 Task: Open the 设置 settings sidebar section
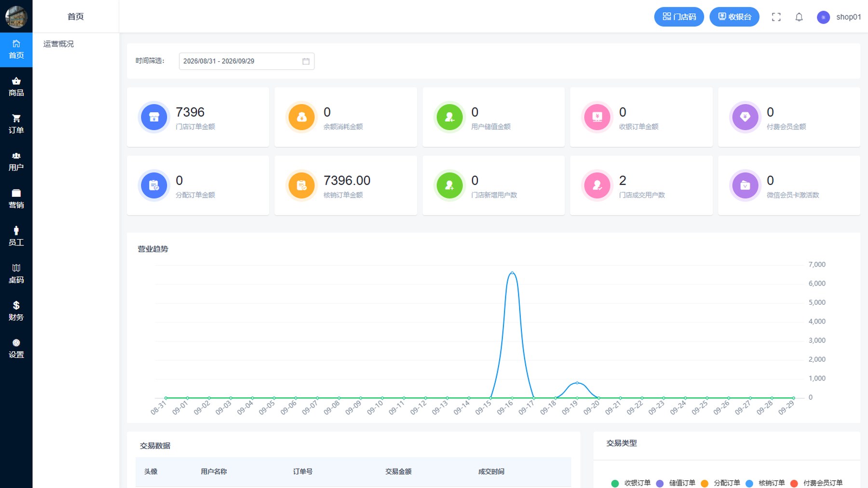(x=16, y=349)
